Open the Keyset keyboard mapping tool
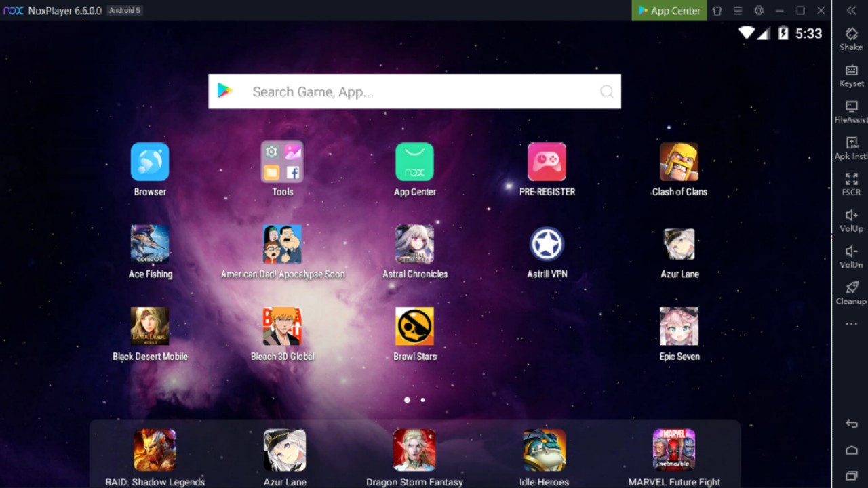Viewport: 868px width, 488px height. coord(852,75)
